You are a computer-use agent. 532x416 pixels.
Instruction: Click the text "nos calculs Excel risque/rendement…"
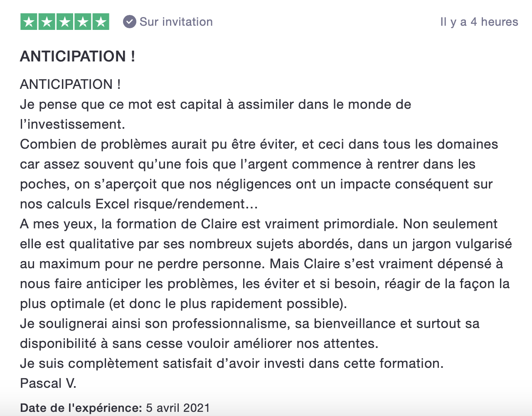139,204
